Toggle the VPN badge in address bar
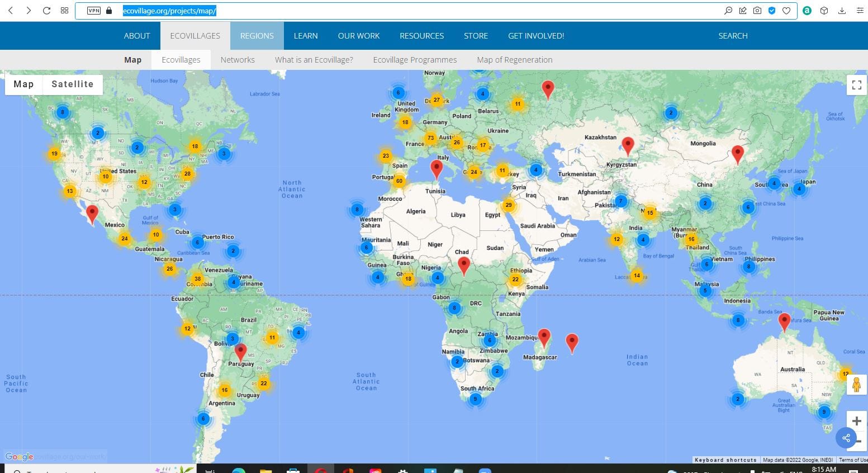This screenshot has width=868, height=473. pos(94,11)
